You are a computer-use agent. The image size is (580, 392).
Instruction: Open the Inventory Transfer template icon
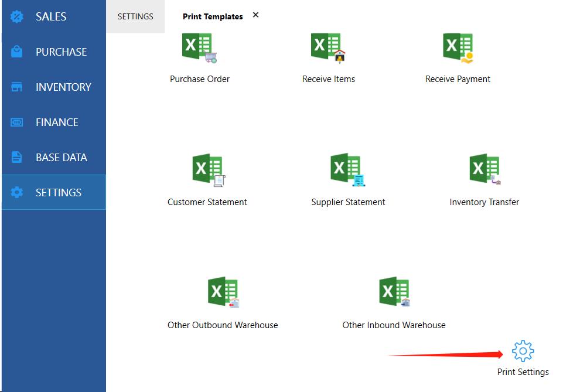point(485,169)
